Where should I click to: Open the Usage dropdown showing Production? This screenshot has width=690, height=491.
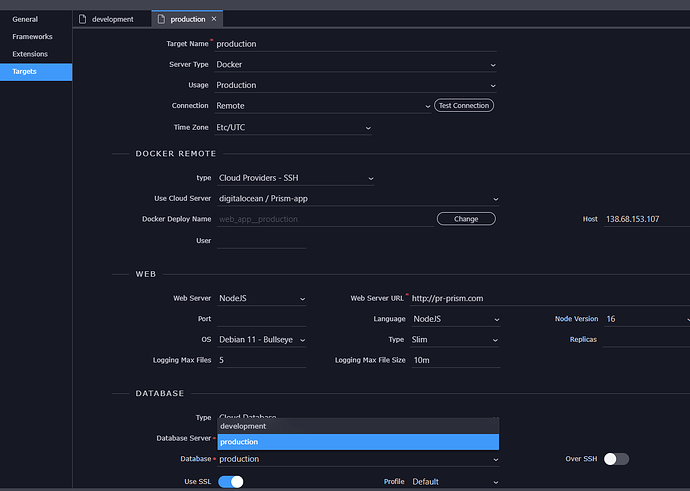tap(356, 85)
